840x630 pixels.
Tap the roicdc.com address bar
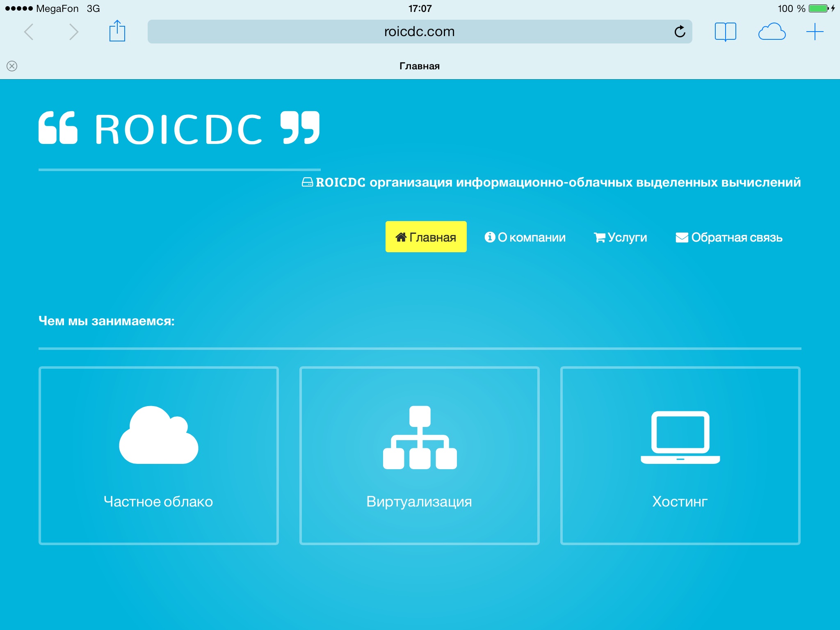(x=420, y=32)
